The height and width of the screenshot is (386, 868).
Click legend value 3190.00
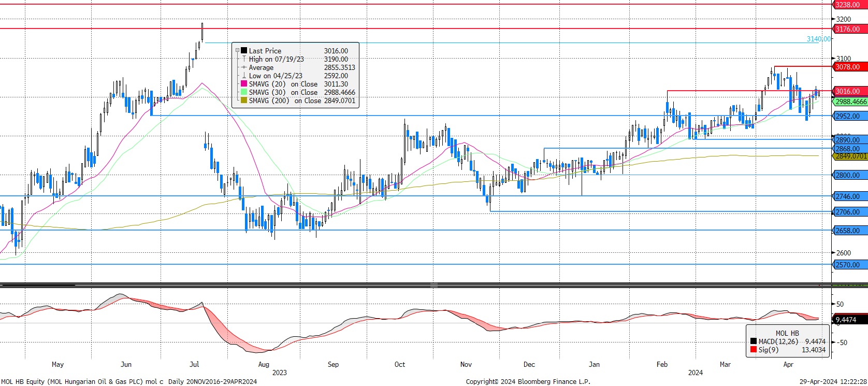pyautogui.click(x=336, y=59)
